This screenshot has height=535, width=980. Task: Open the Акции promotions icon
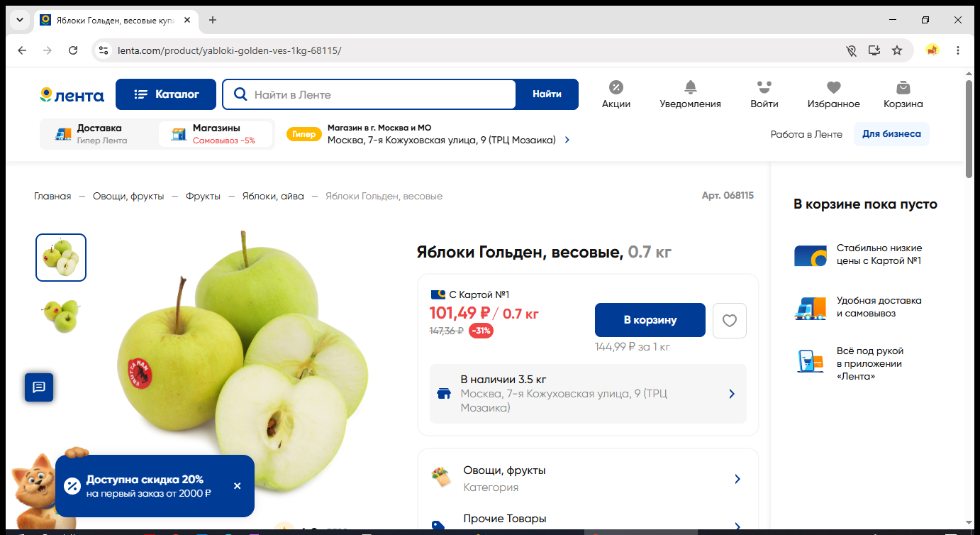(616, 94)
